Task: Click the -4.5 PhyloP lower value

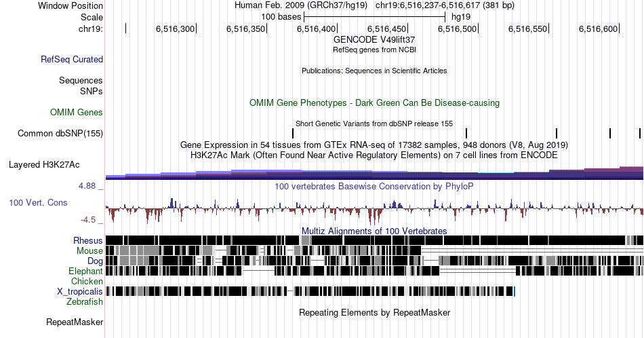Action: [88, 220]
